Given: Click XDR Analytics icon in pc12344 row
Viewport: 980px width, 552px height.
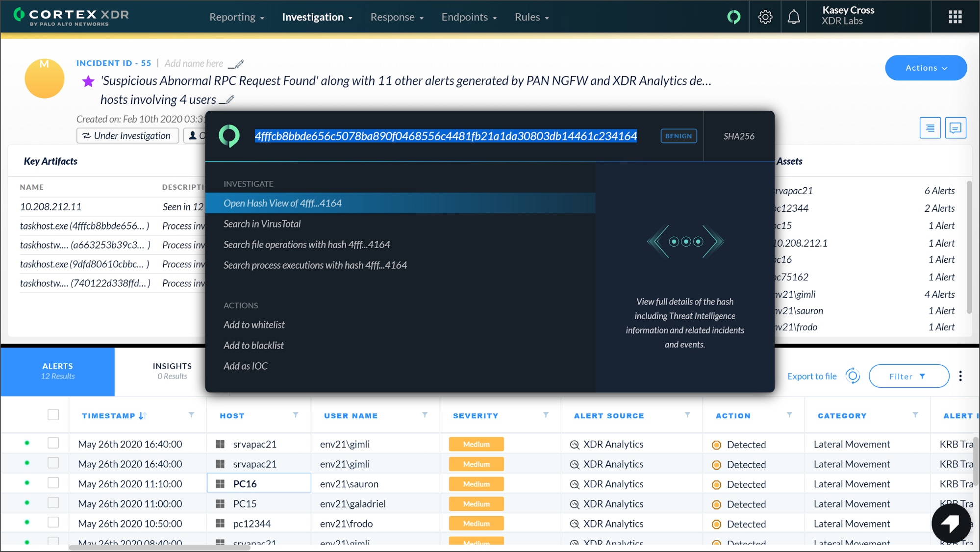Looking at the screenshot, I should [x=575, y=524].
